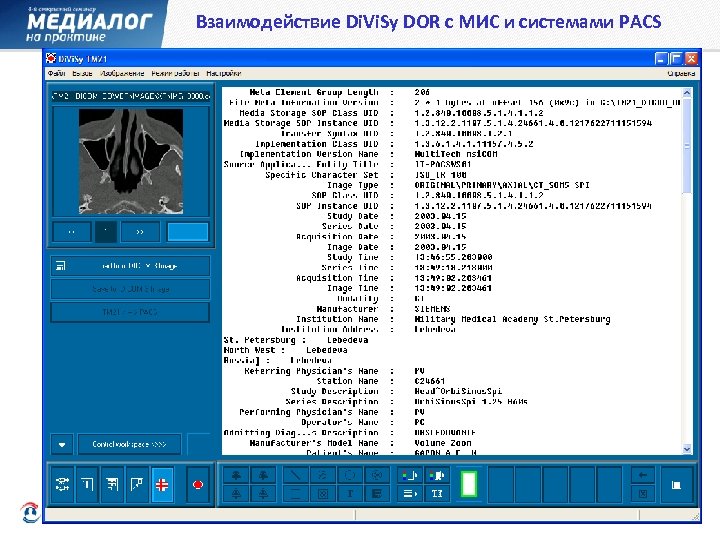720x540 pixels.
Task: Select the CT sinus image thumbnail
Action: 131,161
